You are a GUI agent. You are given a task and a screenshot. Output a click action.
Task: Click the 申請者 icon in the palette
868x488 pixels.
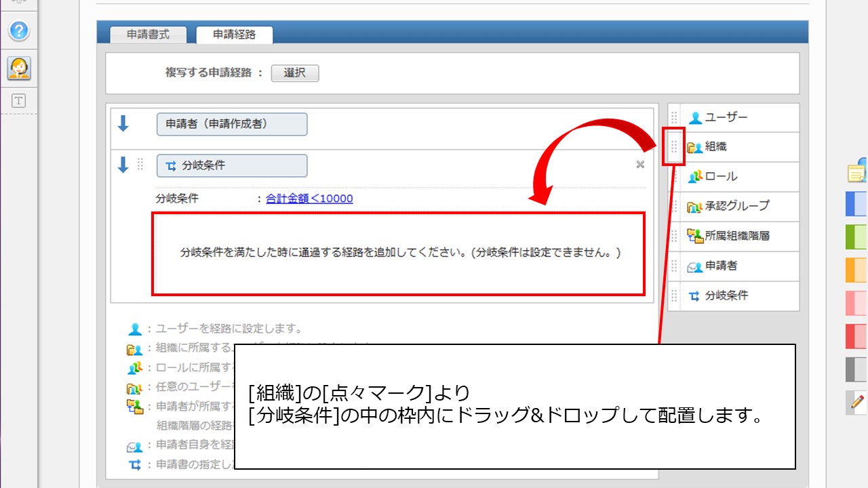point(694,266)
